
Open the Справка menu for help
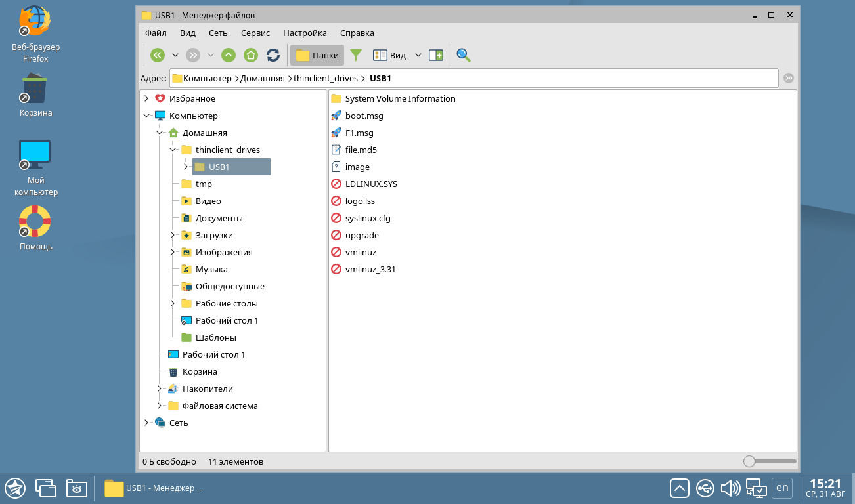[356, 33]
